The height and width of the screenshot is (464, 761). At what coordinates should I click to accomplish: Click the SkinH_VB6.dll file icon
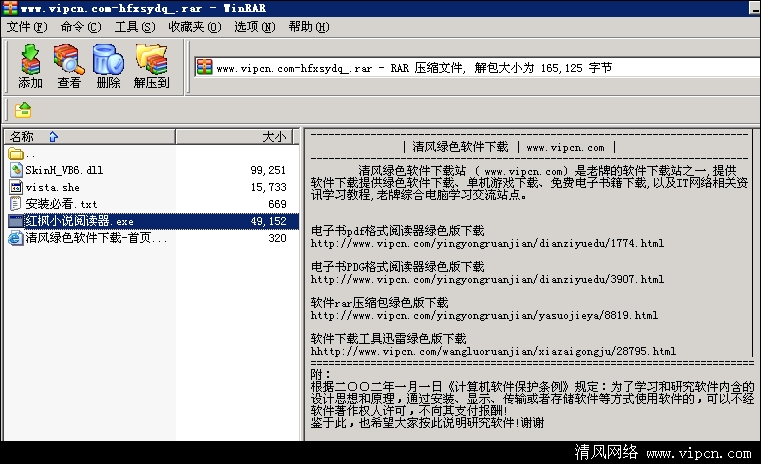16,170
